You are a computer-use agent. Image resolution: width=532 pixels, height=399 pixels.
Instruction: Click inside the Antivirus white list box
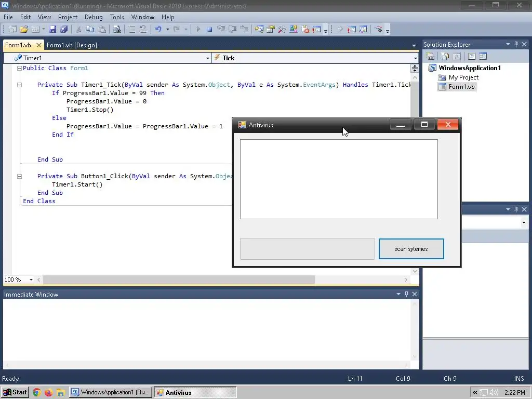pyautogui.click(x=339, y=179)
